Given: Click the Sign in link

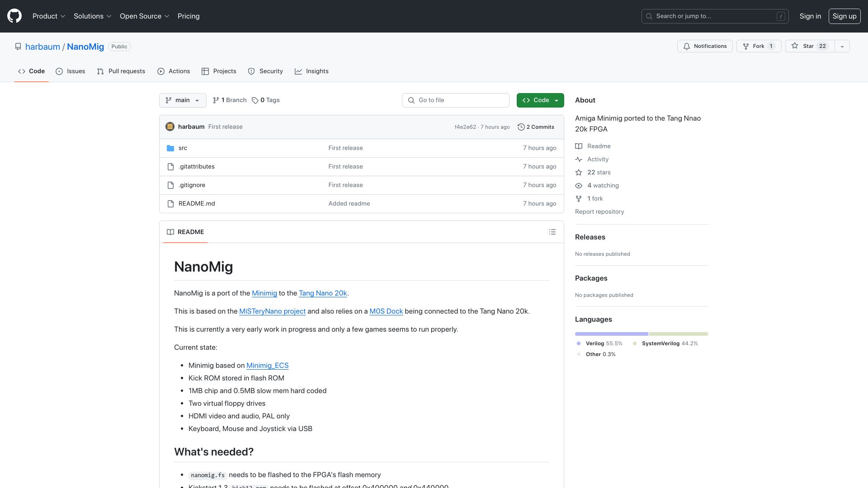Looking at the screenshot, I should click(x=810, y=16).
